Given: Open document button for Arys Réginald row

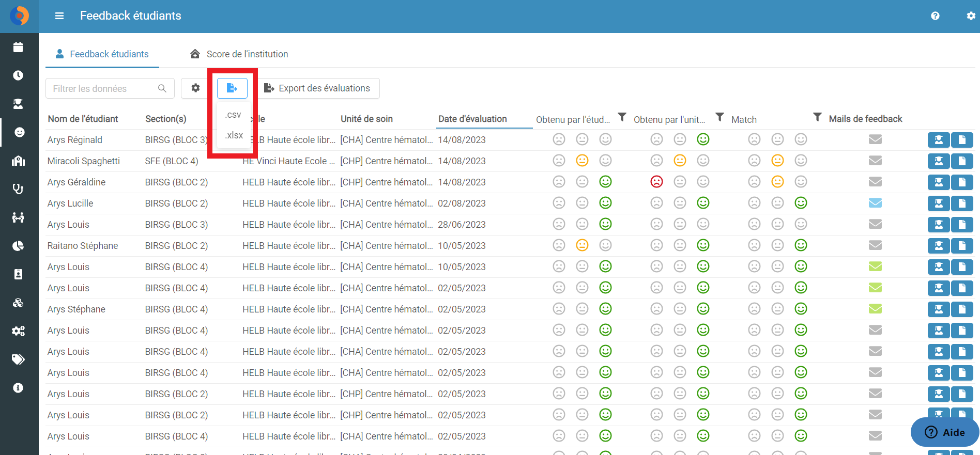Looking at the screenshot, I should (x=962, y=140).
